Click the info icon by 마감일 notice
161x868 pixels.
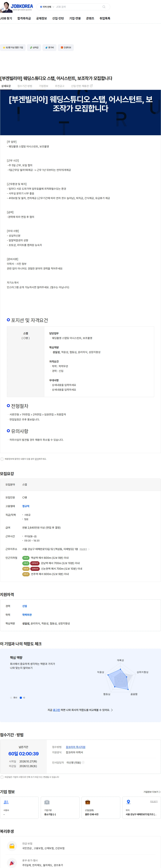click(x=2, y=777)
